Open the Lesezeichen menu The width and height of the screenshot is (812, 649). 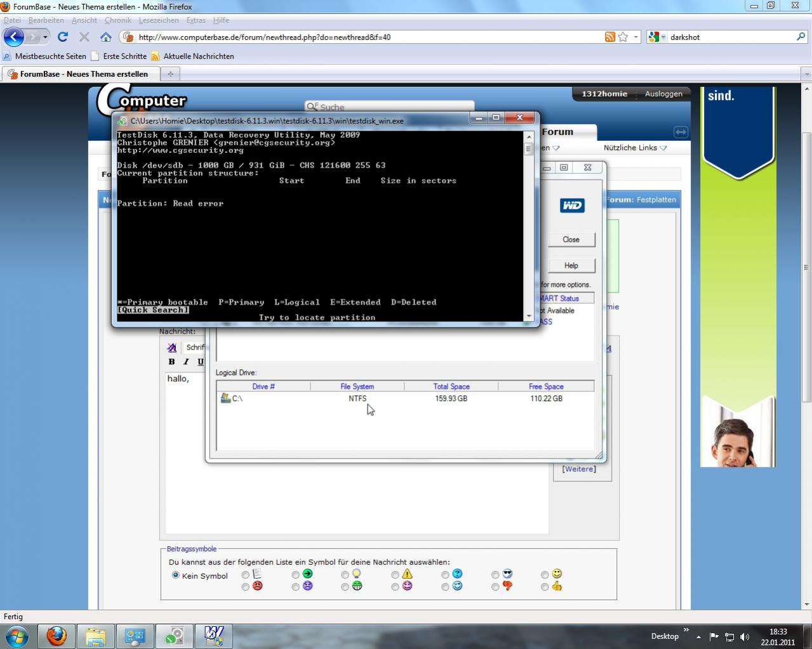point(159,20)
